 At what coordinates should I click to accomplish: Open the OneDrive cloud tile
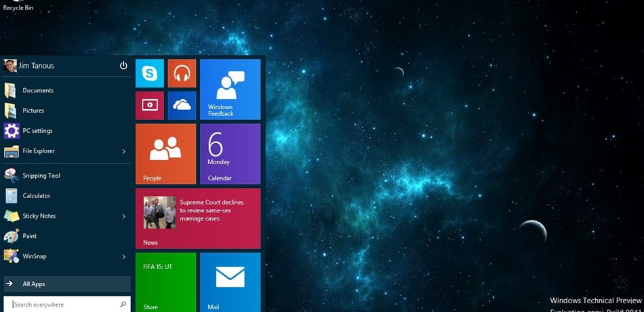coord(182,105)
